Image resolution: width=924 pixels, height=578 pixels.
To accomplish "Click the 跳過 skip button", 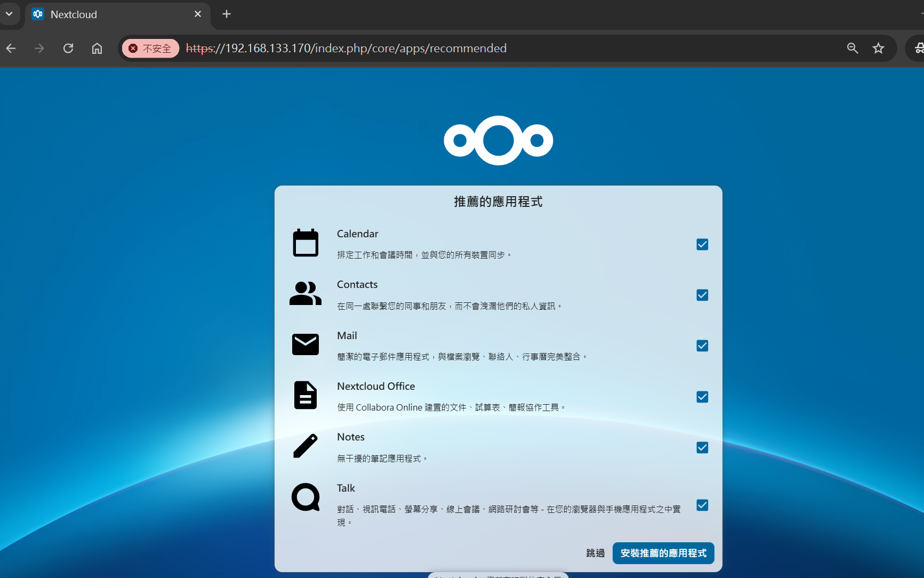I will (x=595, y=553).
